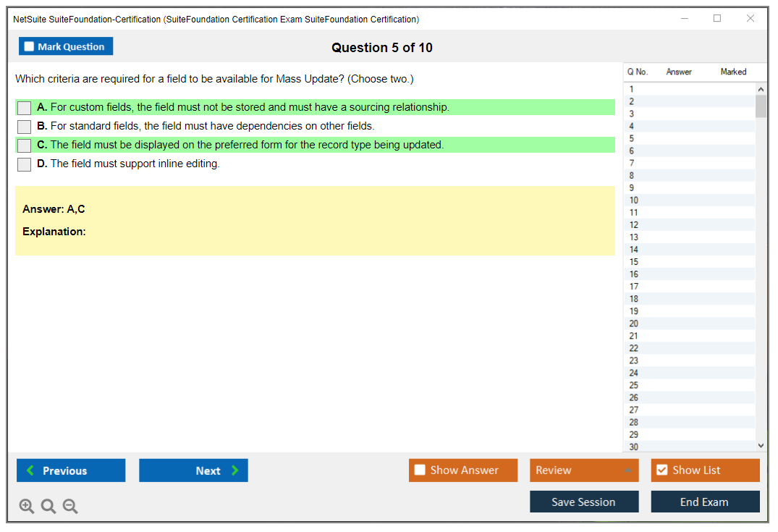Click the Marked column header
Screen dimensions: 778x532
[x=733, y=72]
